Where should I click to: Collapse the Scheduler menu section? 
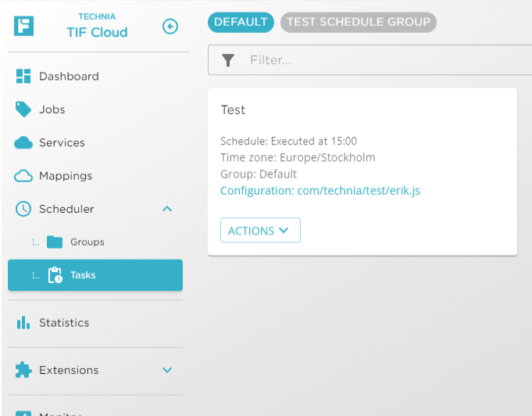(167, 209)
